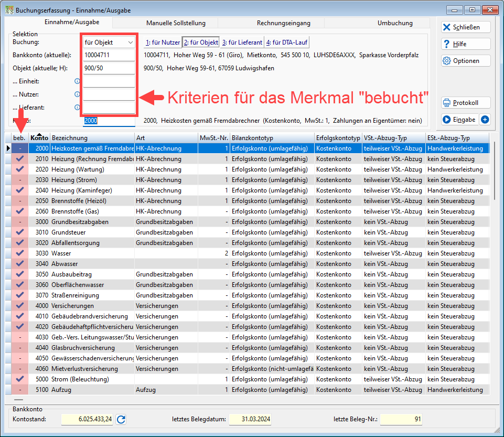The image size is (504, 437).
Task: Click into the Objekt (aktuelle; H) field
Action: click(x=109, y=68)
